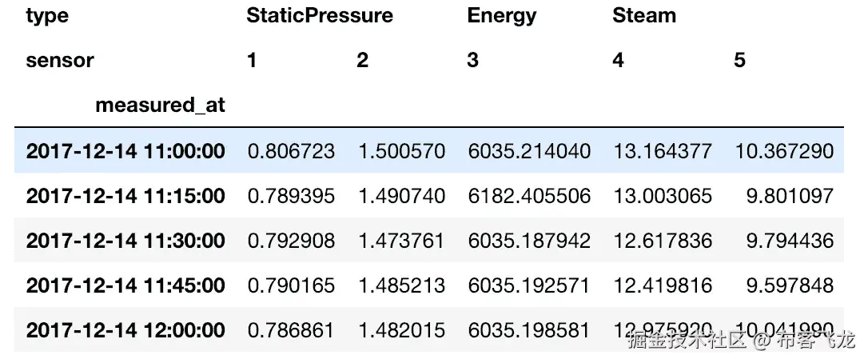868x363 pixels.
Task: Click the cell with value 6182.405506
Action: point(529,196)
